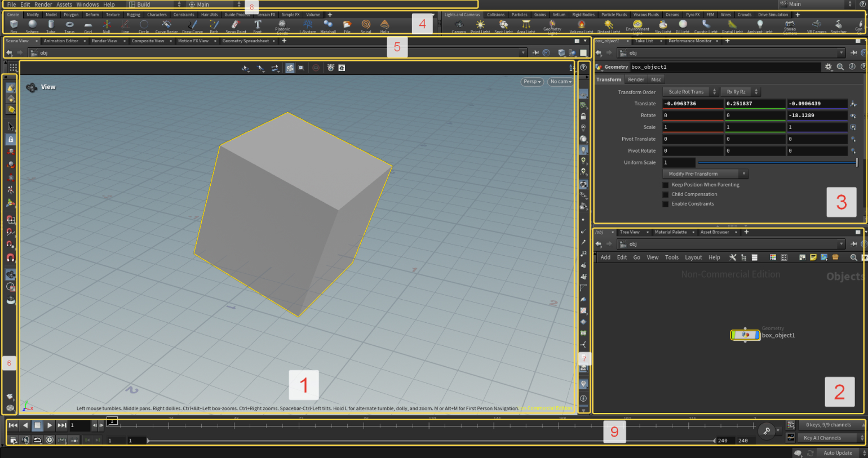868x458 pixels.
Task: Click the Camera shelf tool
Action: coord(459,25)
